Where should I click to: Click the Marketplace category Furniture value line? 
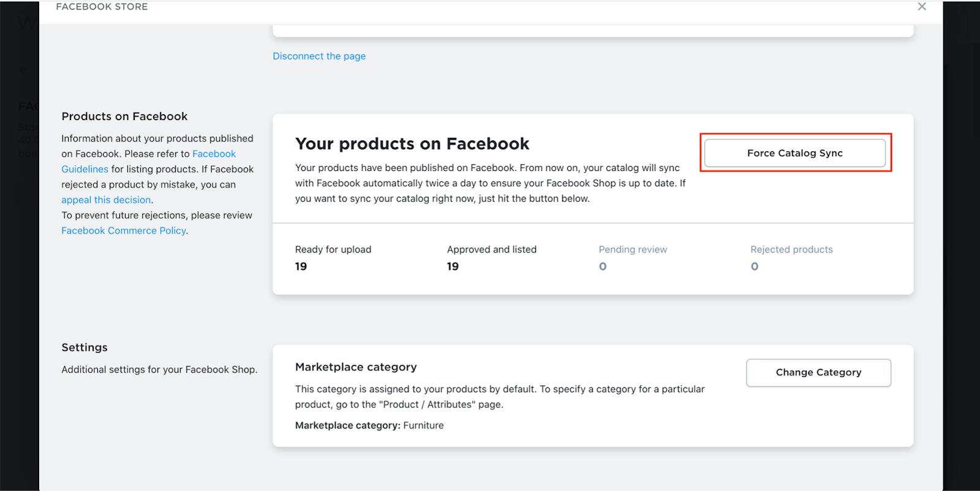tap(369, 425)
